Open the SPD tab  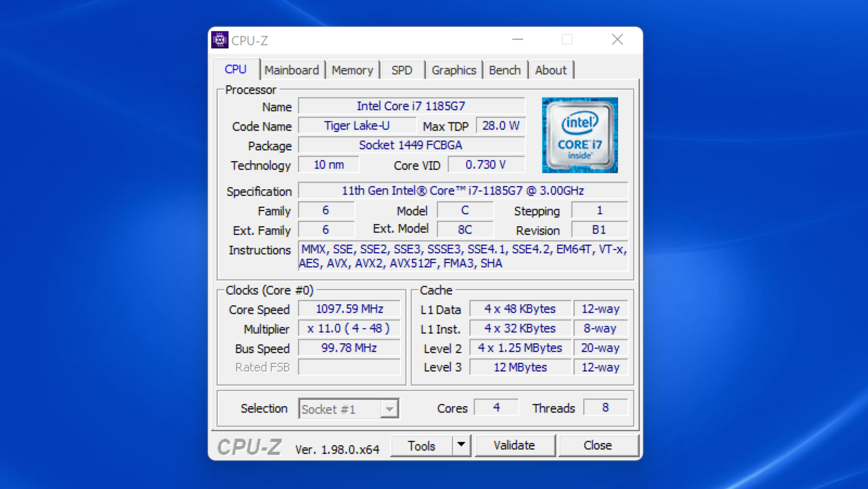pos(402,70)
